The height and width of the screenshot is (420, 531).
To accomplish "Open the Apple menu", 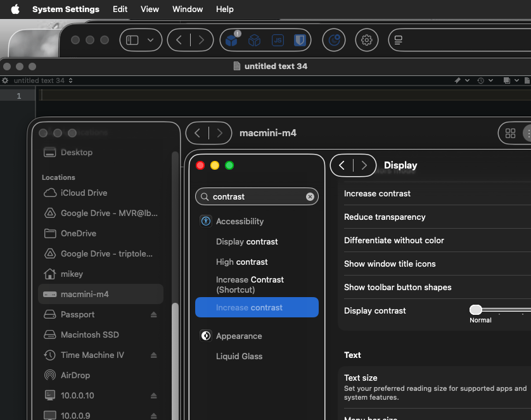I will point(15,9).
